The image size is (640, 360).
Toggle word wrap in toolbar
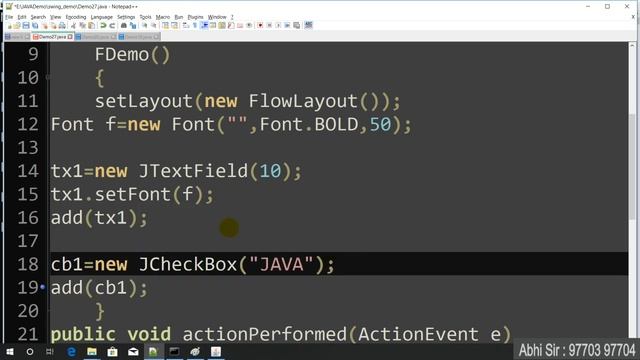coord(186,25)
